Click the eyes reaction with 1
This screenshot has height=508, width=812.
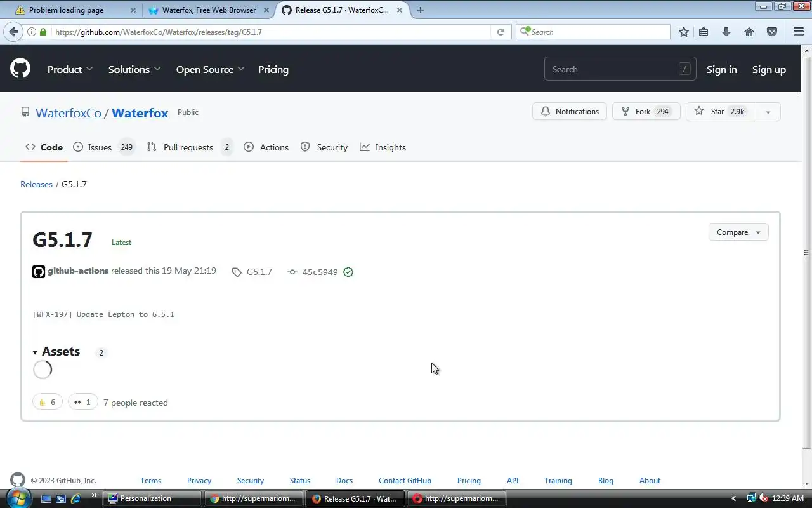point(83,402)
